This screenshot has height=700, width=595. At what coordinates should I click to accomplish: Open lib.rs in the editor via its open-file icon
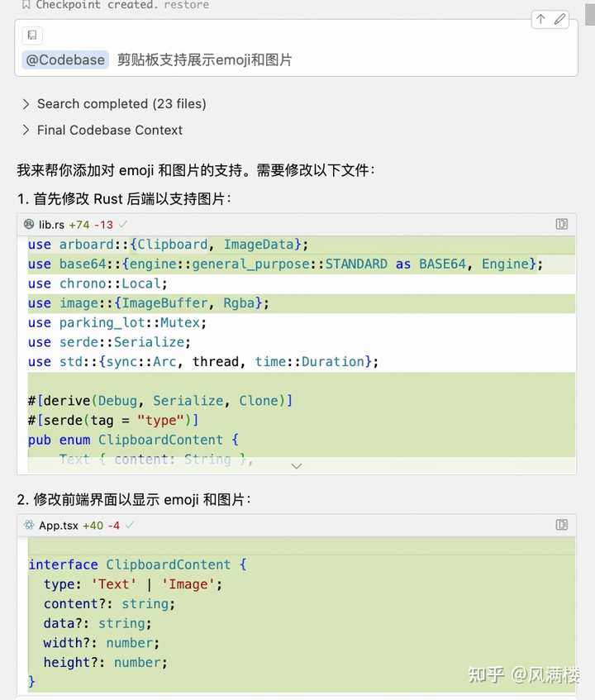(562, 224)
